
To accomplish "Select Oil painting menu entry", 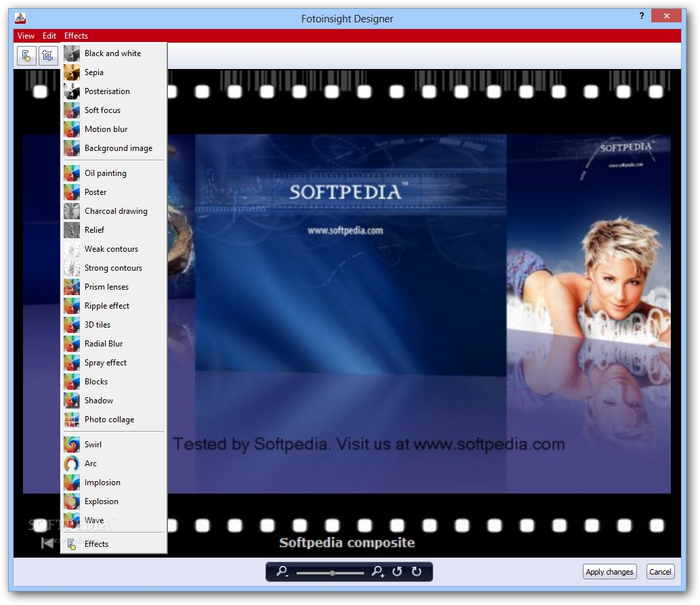I will pos(114,173).
